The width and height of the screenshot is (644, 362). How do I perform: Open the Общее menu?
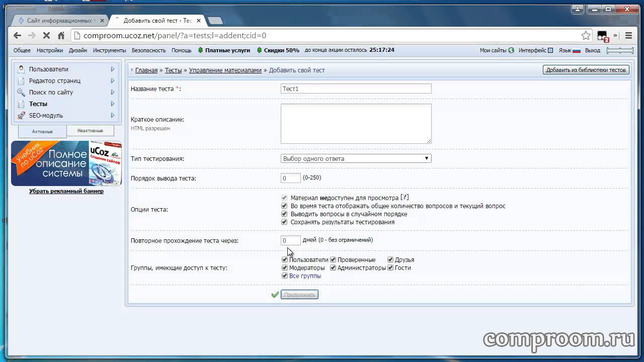coord(22,50)
